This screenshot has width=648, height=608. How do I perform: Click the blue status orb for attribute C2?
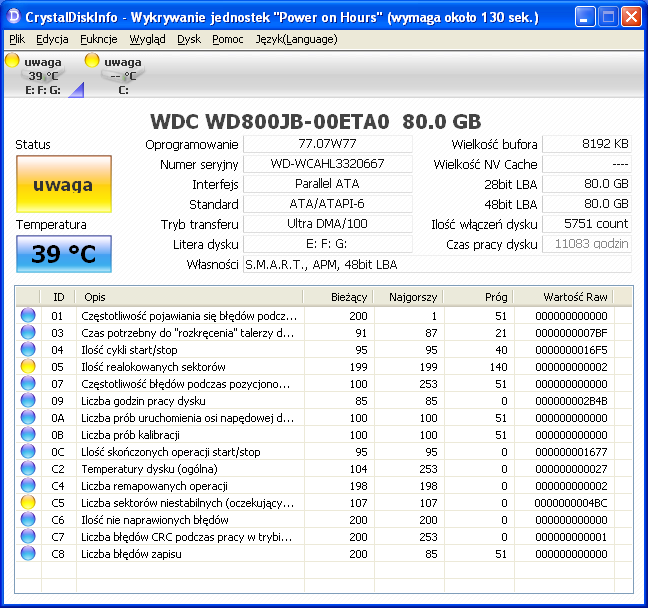(28, 468)
